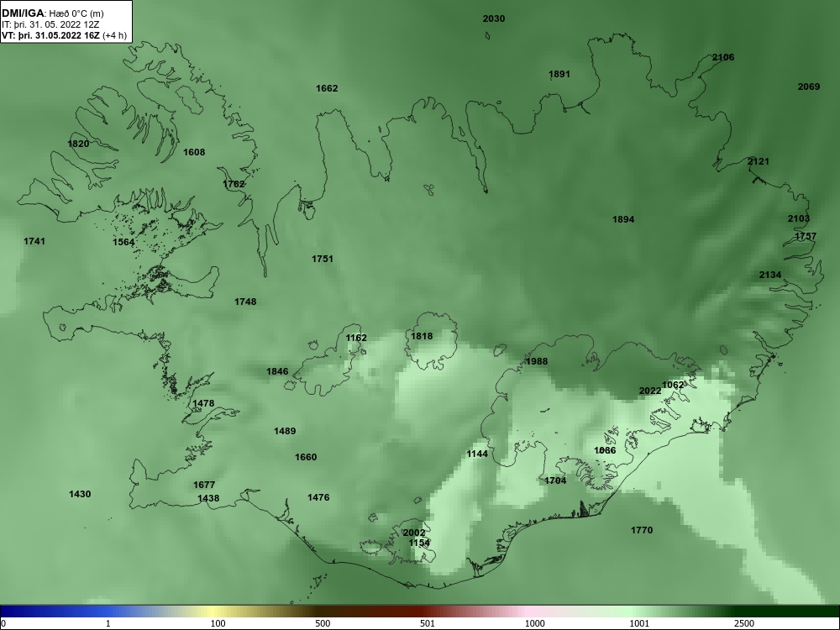This screenshot has width=840, height=630.
Task: Select the 1820 label in the Westfjords
Action: click(x=78, y=144)
